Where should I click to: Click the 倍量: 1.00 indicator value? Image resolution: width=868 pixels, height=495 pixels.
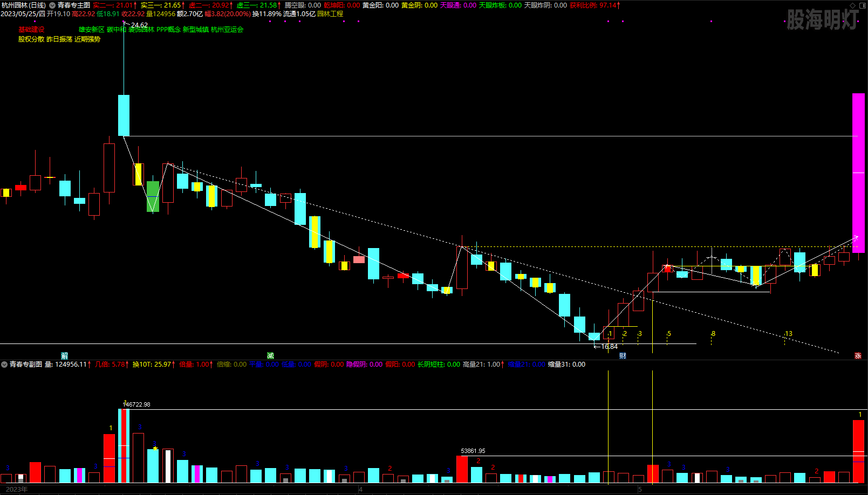196,365
